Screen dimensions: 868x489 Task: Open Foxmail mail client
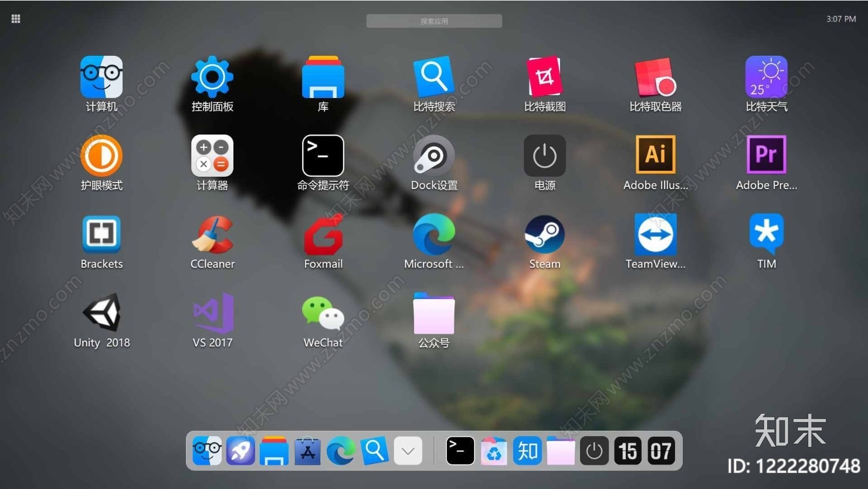pyautogui.click(x=323, y=234)
